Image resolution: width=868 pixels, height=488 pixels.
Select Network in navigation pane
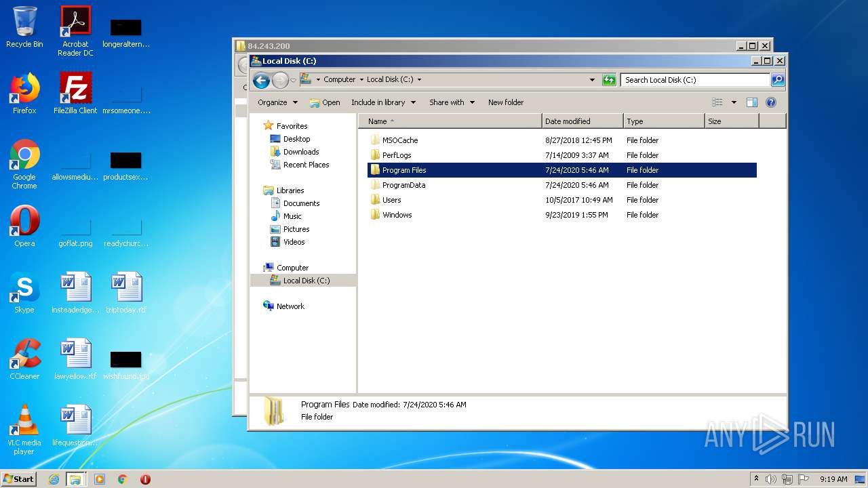(290, 306)
